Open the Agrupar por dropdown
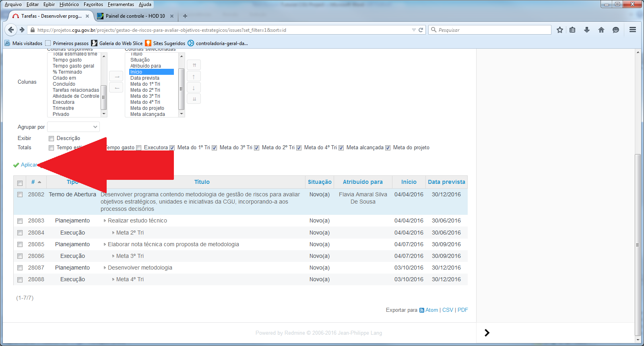The height and width of the screenshot is (346, 644). [73, 127]
